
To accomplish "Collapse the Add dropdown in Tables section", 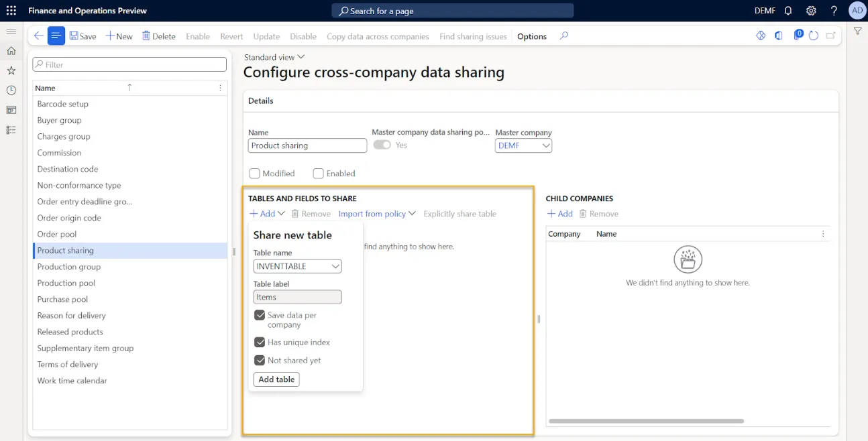I will [x=267, y=214].
